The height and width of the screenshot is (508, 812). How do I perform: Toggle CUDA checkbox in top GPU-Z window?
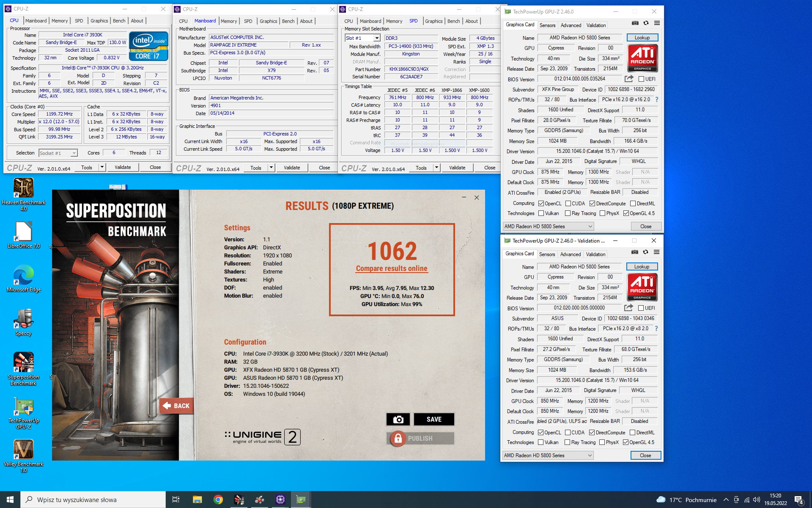click(x=568, y=204)
